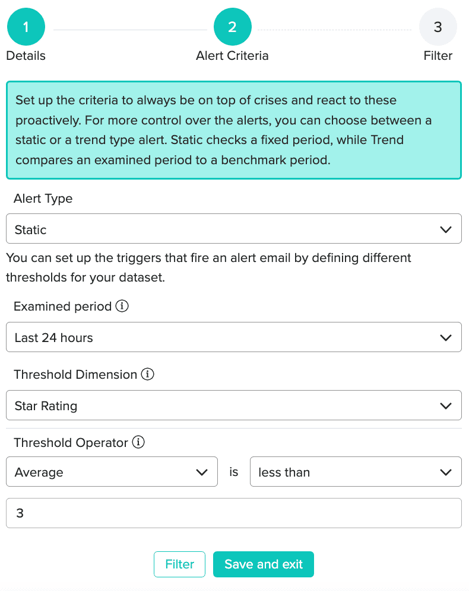Click the chevron arrow in Star Rating field
The image size is (469, 591).
point(446,406)
